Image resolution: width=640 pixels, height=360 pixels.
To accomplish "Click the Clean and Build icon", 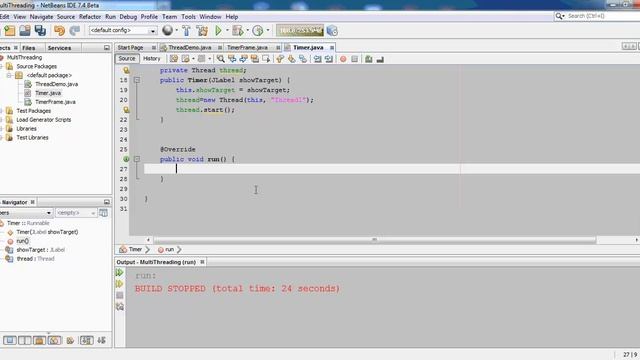I will 202,31.
